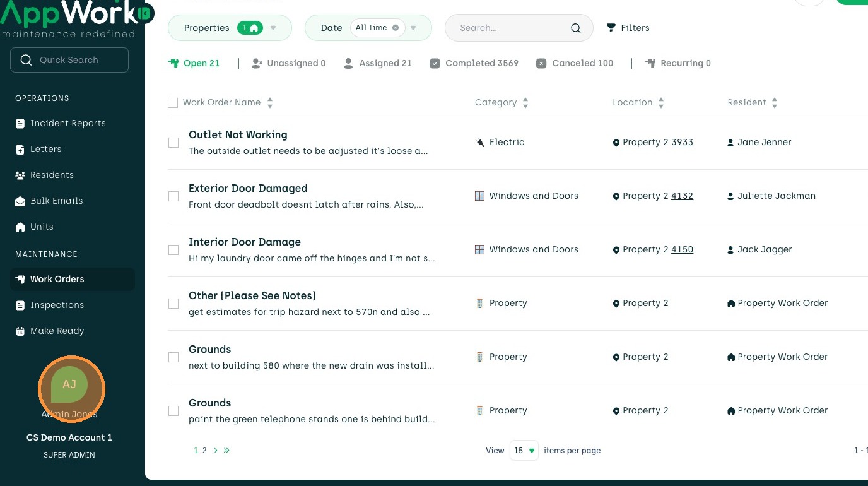Open the Canceled 100 tab
868x486 pixels.
[575, 63]
